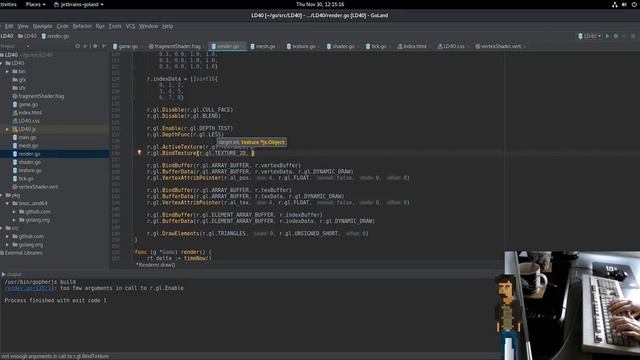Screen dimensions: 640x360
Task: Switch to the fragmentShader.frag editor tab
Action: point(175,47)
